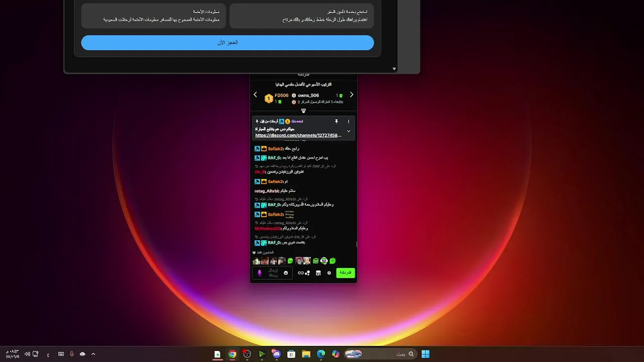Open the green play-triangle app on taskbar
The height and width of the screenshot is (362, 644).
point(262,354)
